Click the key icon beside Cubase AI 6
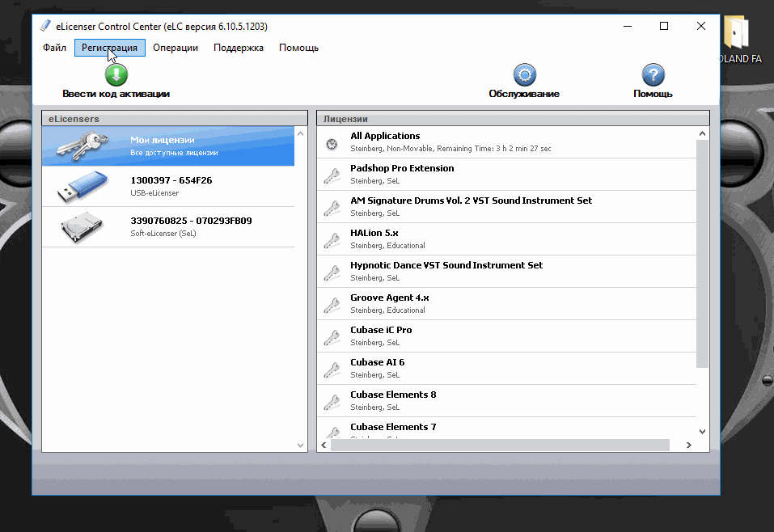The width and height of the screenshot is (774, 532). click(x=332, y=369)
